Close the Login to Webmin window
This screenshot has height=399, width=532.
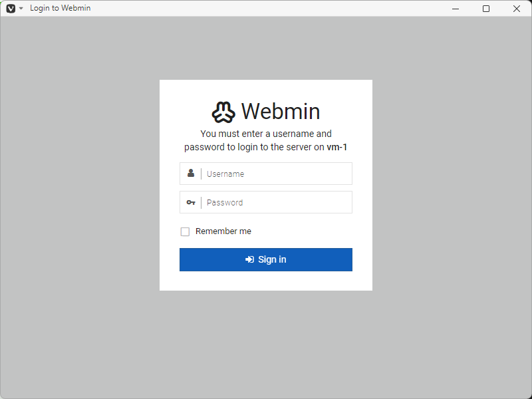coord(517,9)
